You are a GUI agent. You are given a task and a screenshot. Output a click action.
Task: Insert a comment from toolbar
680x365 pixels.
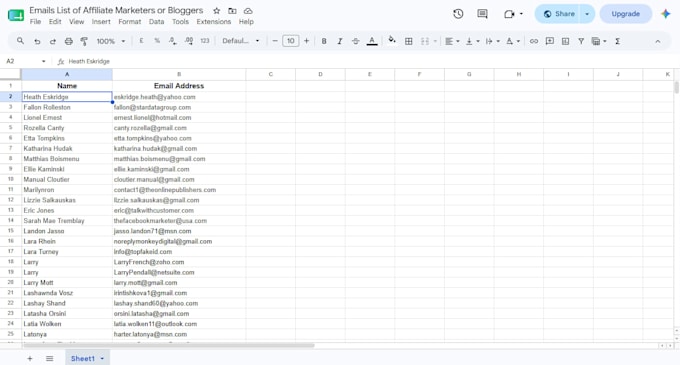(x=549, y=41)
